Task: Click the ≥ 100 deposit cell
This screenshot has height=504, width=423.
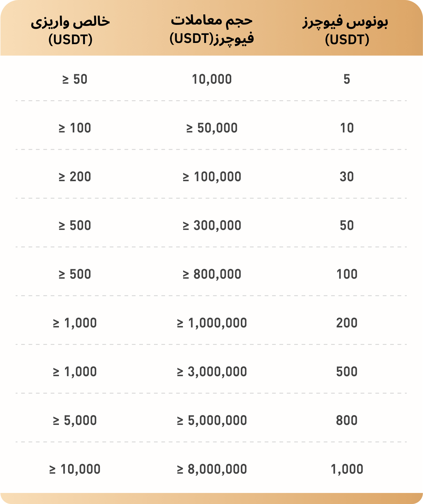Action: [x=75, y=128]
